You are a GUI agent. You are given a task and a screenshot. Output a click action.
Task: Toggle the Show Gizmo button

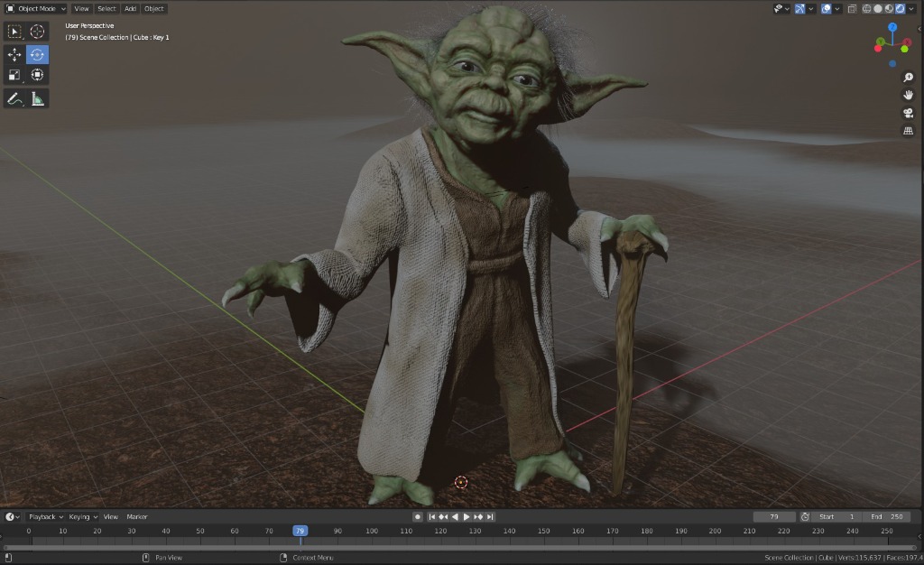point(799,9)
